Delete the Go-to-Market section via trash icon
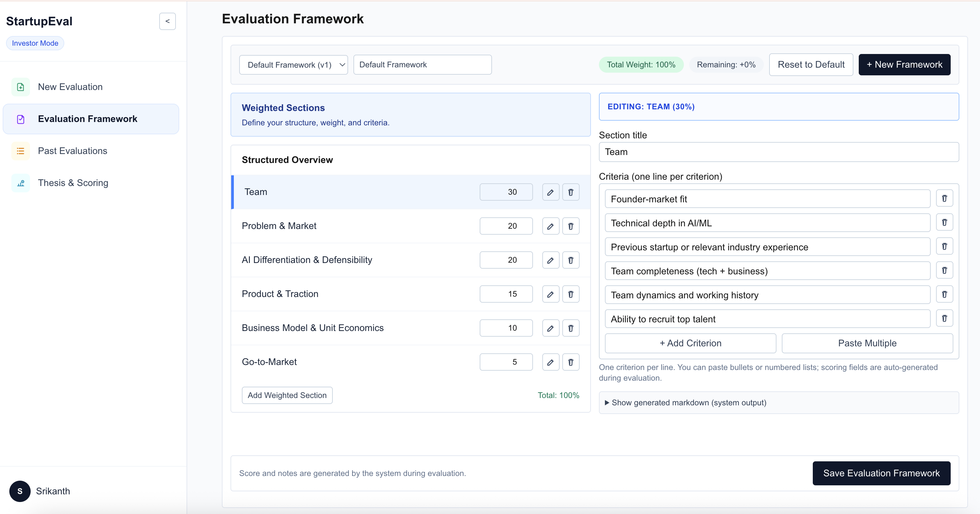 pyautogui.click(x=571, y=362)
